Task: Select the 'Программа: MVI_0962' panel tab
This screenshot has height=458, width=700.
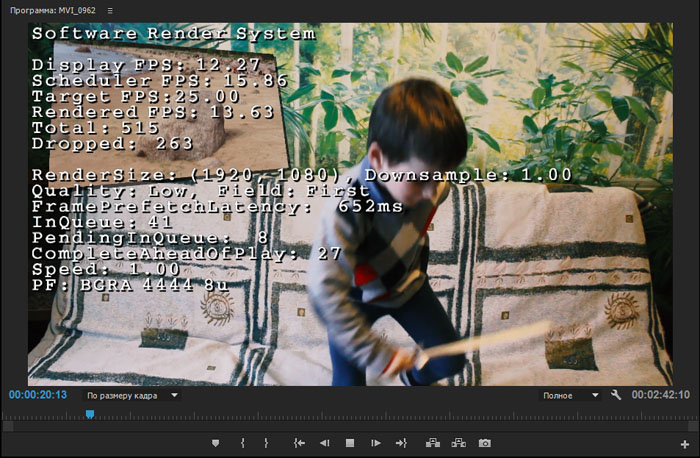Action: (53, 10)
